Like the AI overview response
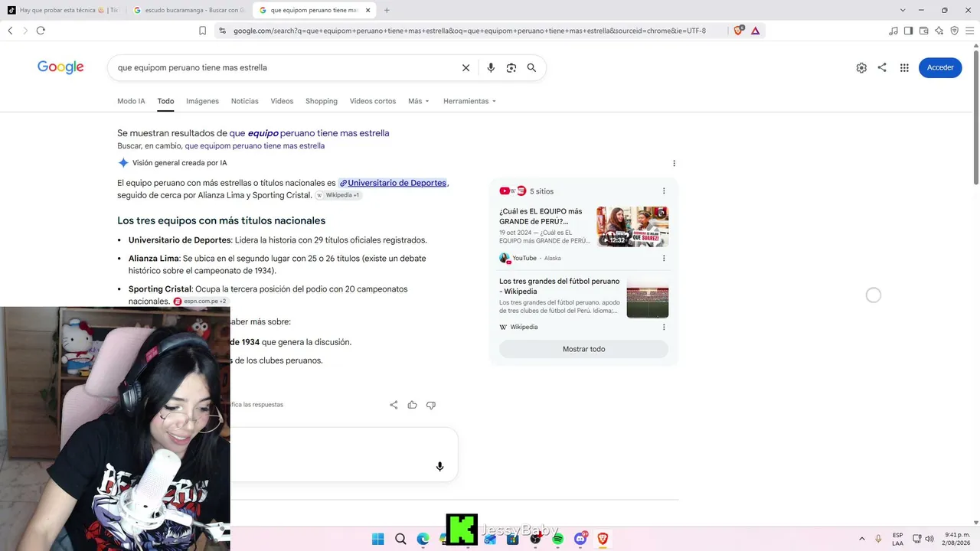 [x=412, y=405]
